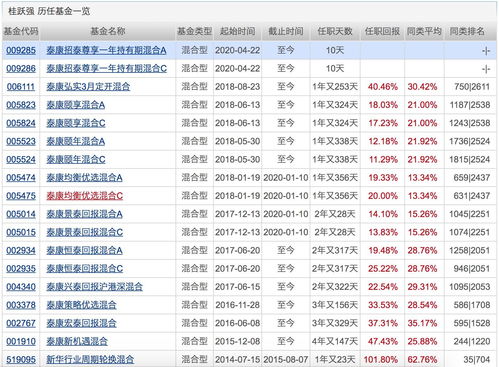
Task: Open fund code link 005823
Action: click(x=21, y=105)
